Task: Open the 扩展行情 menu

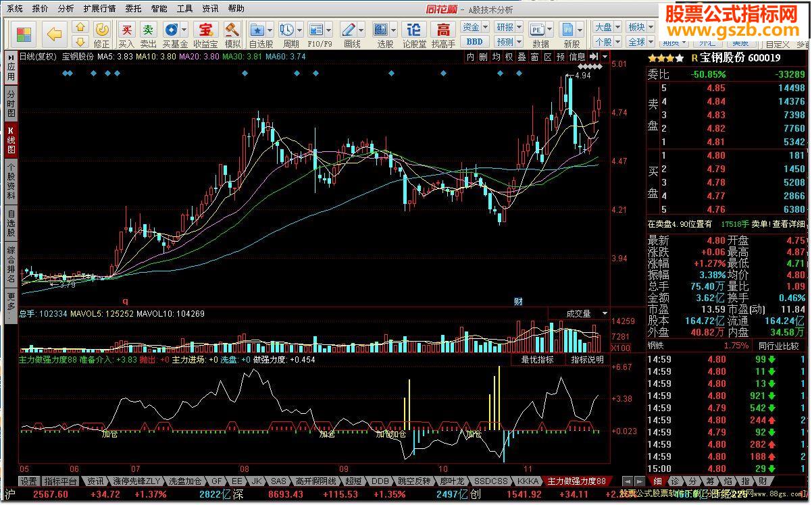Action: [x=99, y=9]
